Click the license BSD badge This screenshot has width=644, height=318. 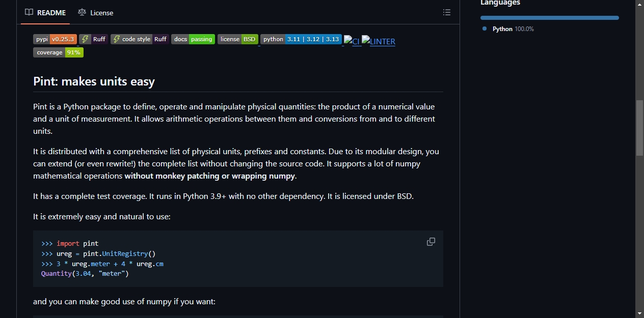pos(238,39)
